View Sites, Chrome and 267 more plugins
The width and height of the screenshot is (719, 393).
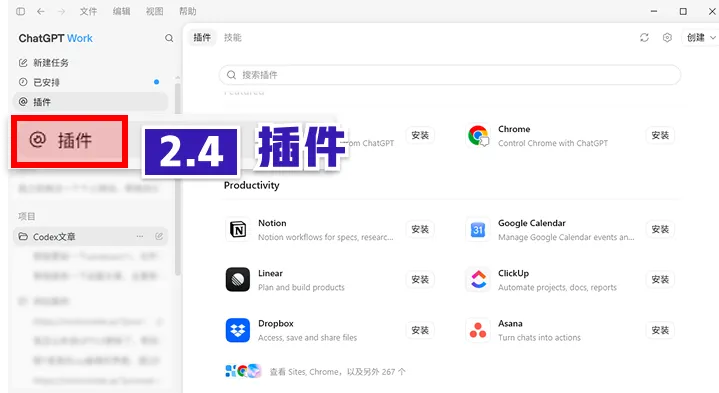coord(315,371)
